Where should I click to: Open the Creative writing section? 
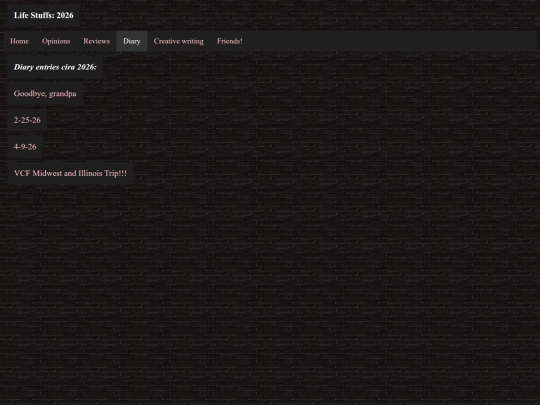[x=178, y=41]
